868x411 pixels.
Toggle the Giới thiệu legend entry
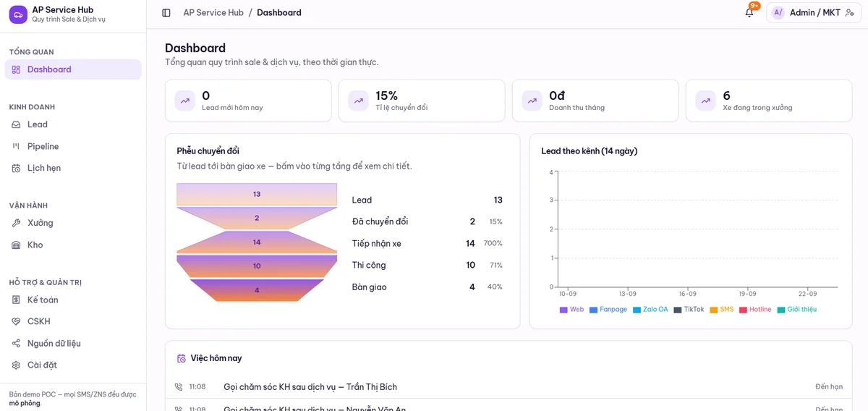[796, 310]
